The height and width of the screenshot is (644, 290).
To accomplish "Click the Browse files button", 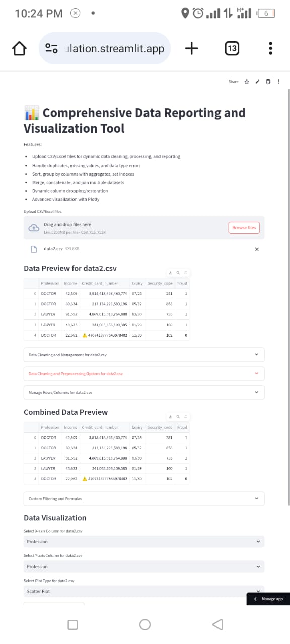I will tap(244, 228).
